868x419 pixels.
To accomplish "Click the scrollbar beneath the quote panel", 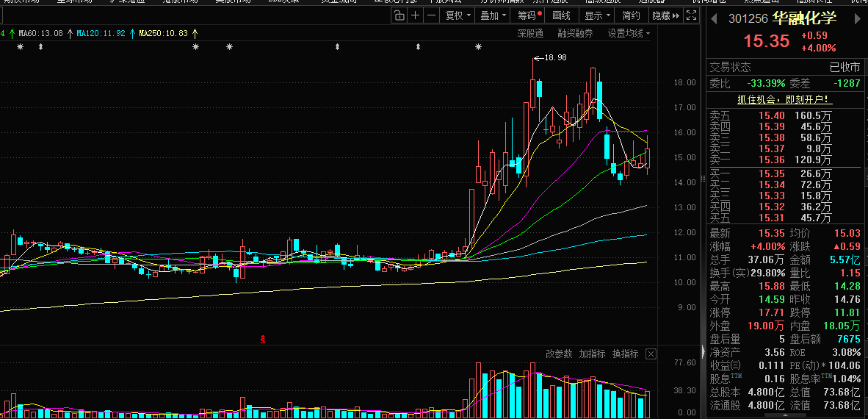I will pos(786,415).
